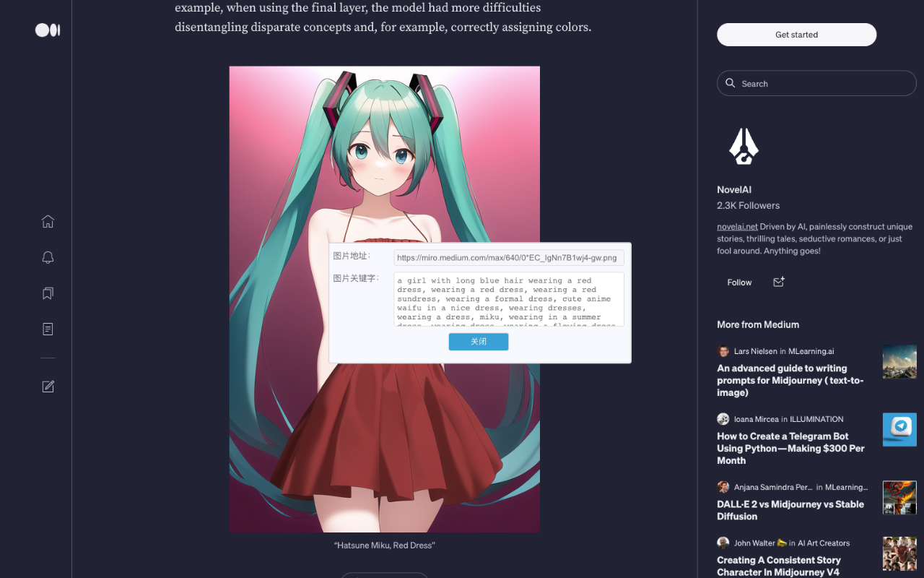The width and height of the screenshot is (924, 578).
Task: Follow NovelAI with the Follow button
Action: (x=739, y=282)
